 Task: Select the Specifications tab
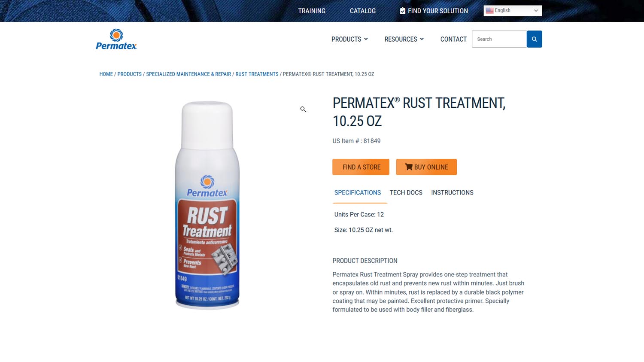click(x=358, y=193)
